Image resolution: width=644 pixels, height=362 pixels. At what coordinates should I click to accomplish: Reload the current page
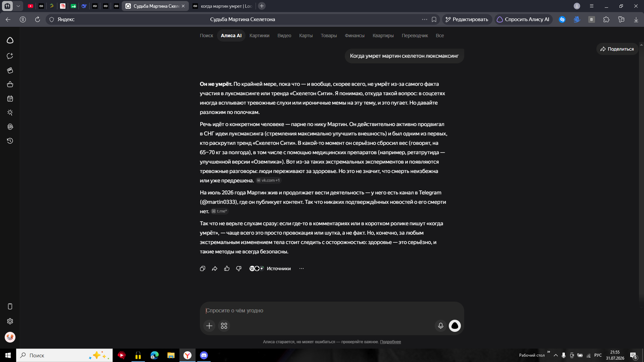tap(38, 19)
